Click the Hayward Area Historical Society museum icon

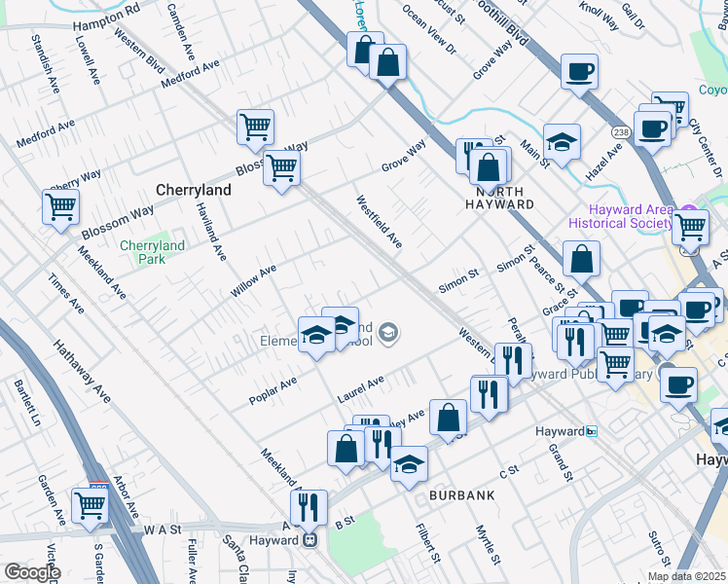point(690,216)
